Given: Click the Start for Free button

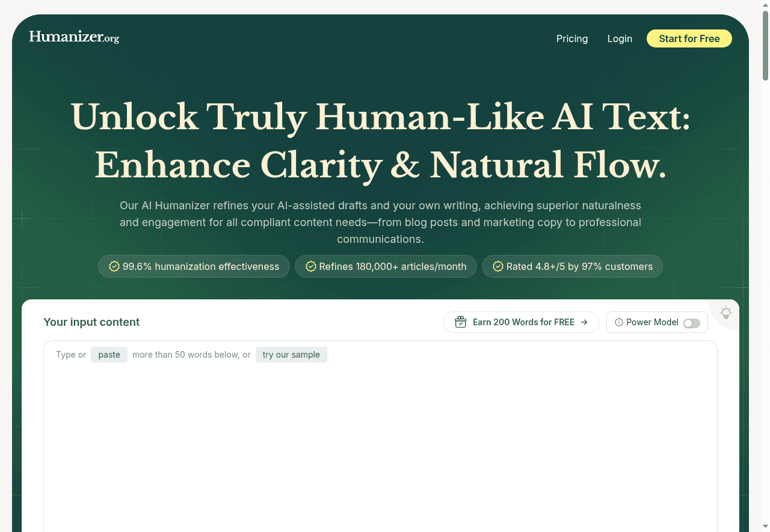Looking at the screenshot, I should tap(689, 38).
